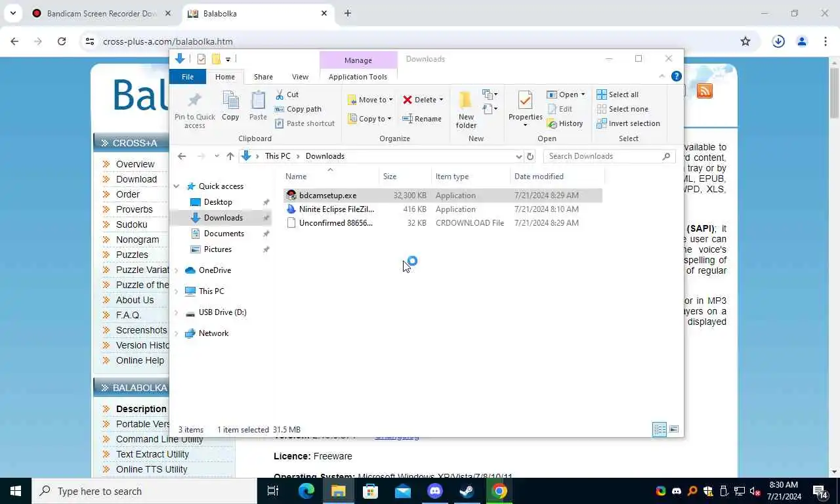840x504 pixels.
Task: Click Download link in Balabolka sidebar
Action: tap(136, 179)
